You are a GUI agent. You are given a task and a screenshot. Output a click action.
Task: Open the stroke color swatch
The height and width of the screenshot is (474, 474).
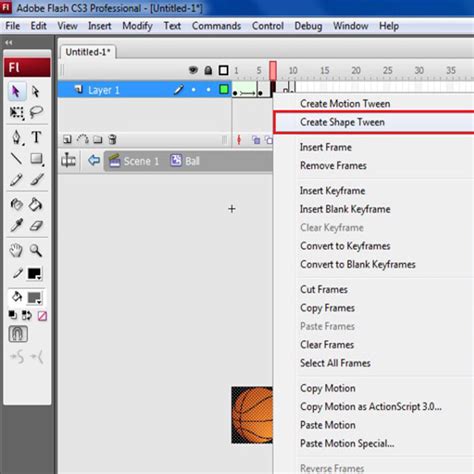click(x=34, y=274)
